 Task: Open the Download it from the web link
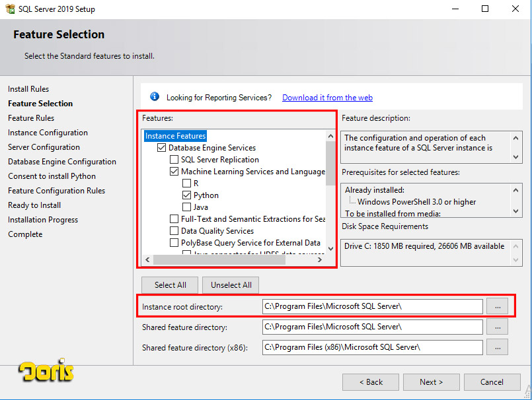click(327, 98)
